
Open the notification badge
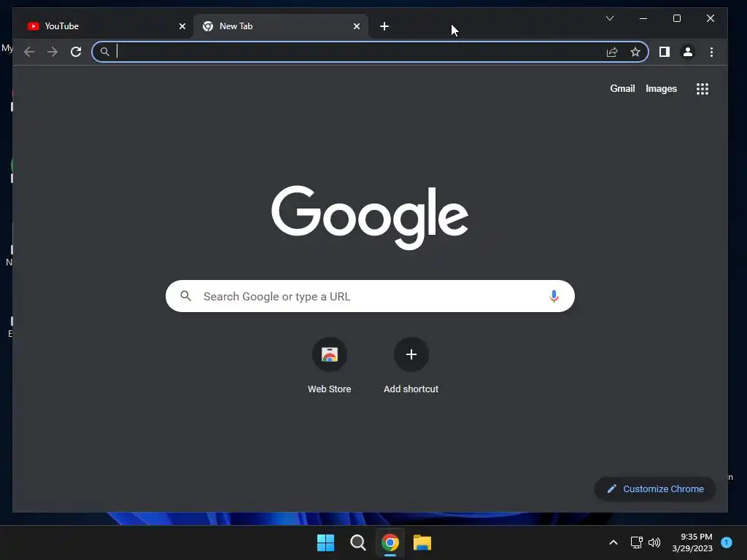(x=727, y=542)
